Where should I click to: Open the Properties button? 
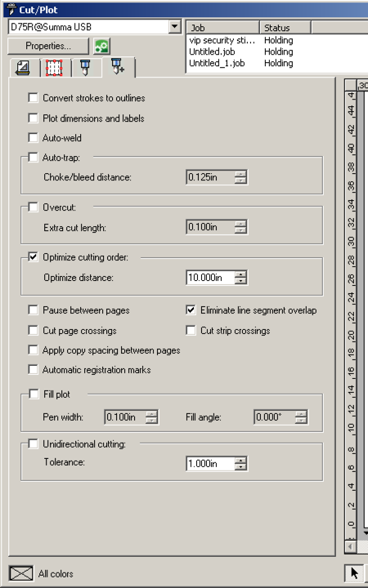pyautogui.click(x=48, y=46)
